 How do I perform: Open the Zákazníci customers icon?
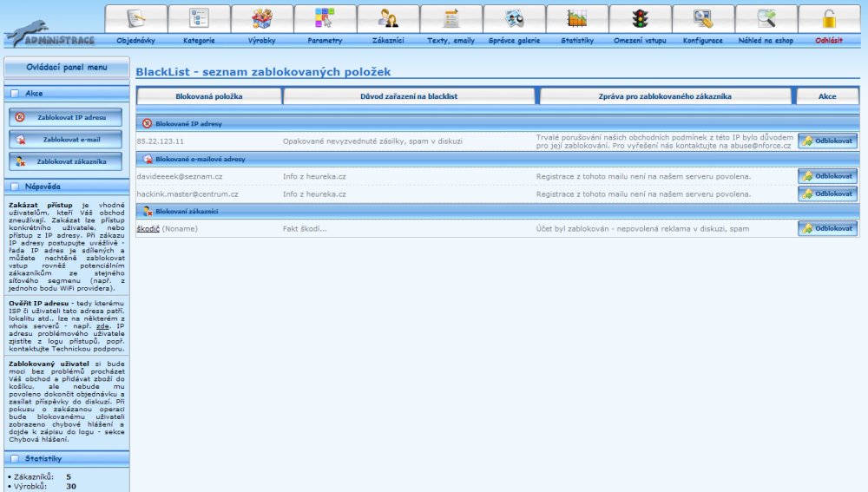click(387, 19)
